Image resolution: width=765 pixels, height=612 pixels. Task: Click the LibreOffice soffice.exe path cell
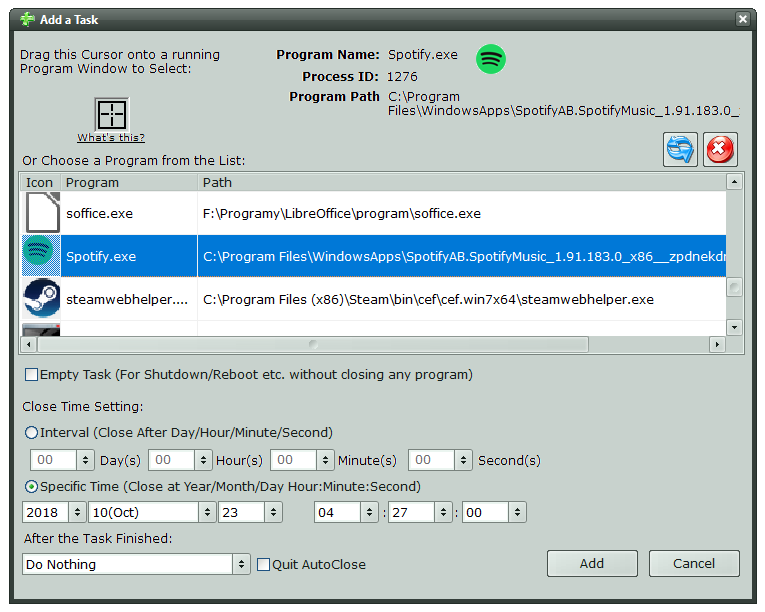tap(462, 213)
